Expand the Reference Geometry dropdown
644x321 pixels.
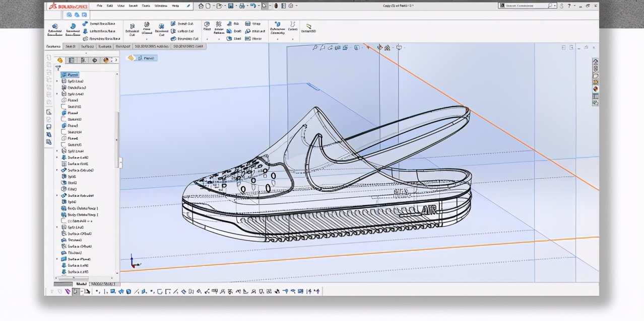click(277, 39)
